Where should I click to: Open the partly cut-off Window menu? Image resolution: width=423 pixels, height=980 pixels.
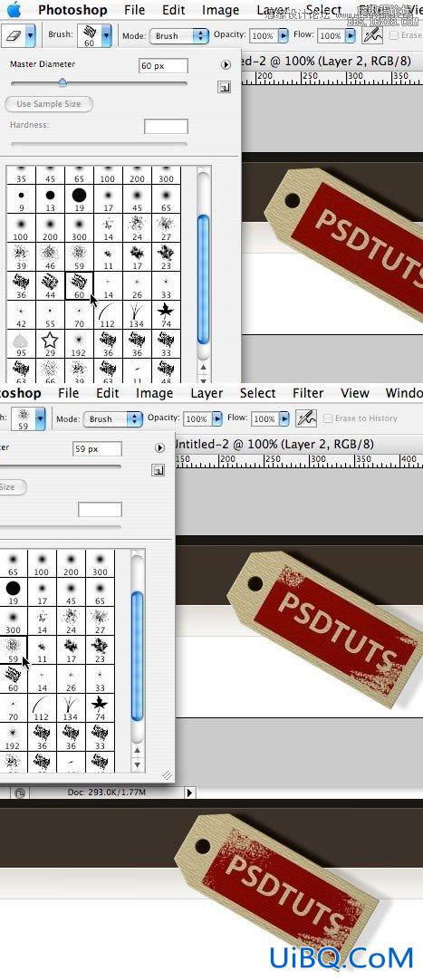tap(404, 393)
